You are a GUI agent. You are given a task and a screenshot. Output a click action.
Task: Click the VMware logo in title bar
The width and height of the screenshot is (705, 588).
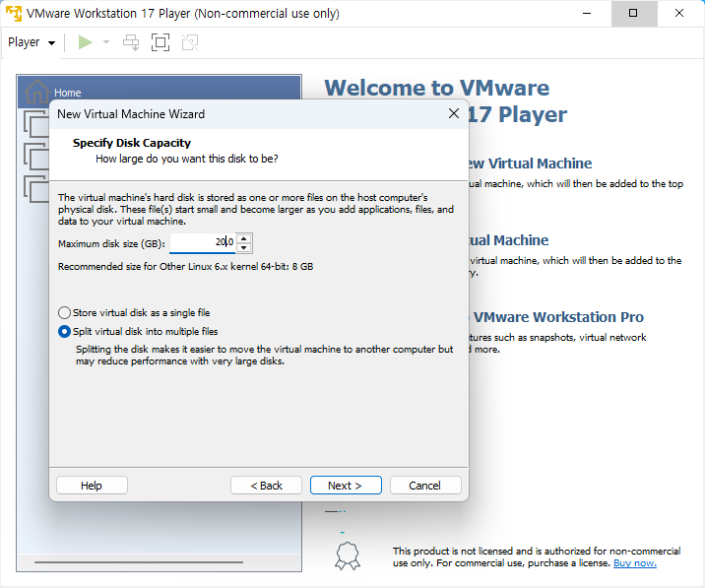14,13
